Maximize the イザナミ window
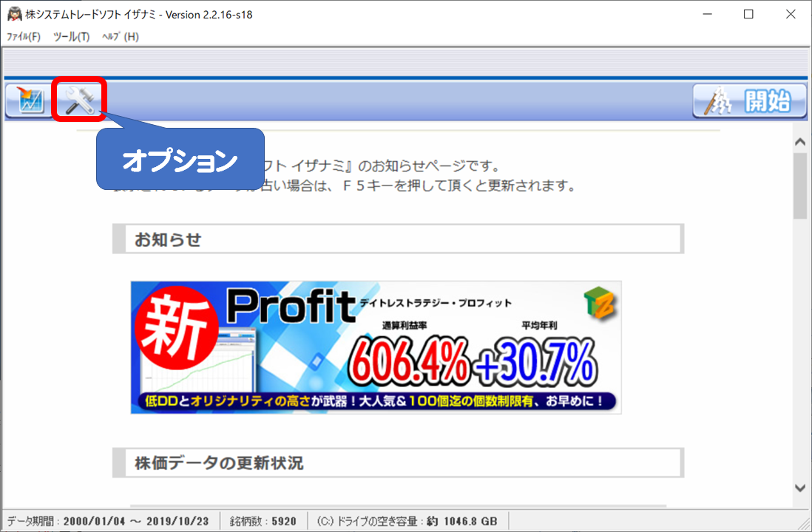This screenshot has width=812, height=532. pos(749,14)
